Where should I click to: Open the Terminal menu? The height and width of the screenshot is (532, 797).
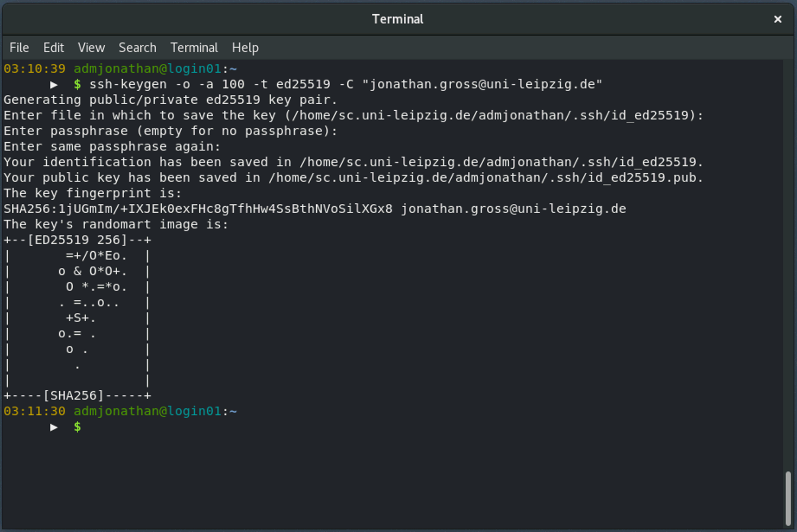pos(194,48)
